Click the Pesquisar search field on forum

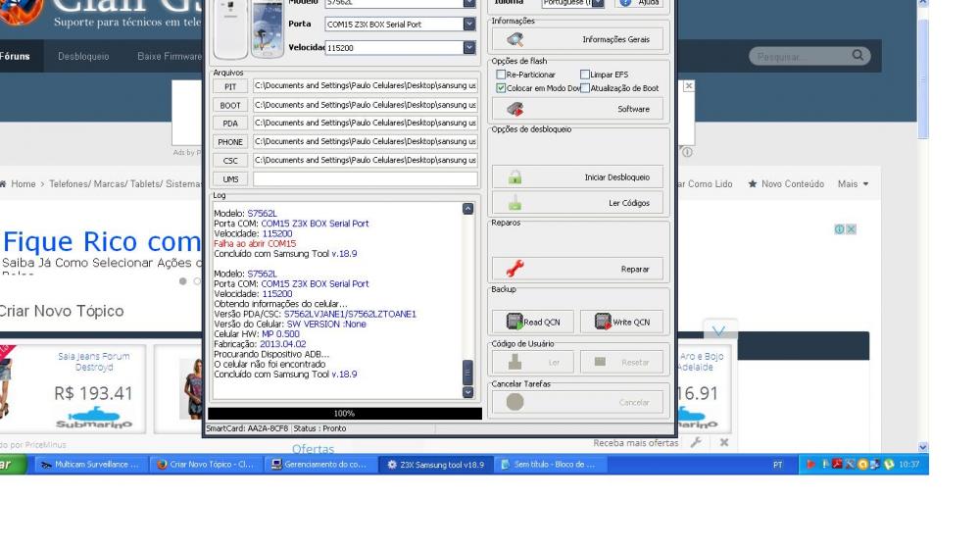click(802, 56)
